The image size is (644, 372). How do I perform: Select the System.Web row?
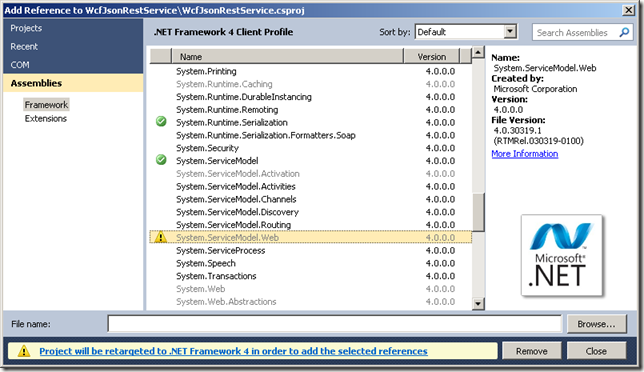[310, 289]
